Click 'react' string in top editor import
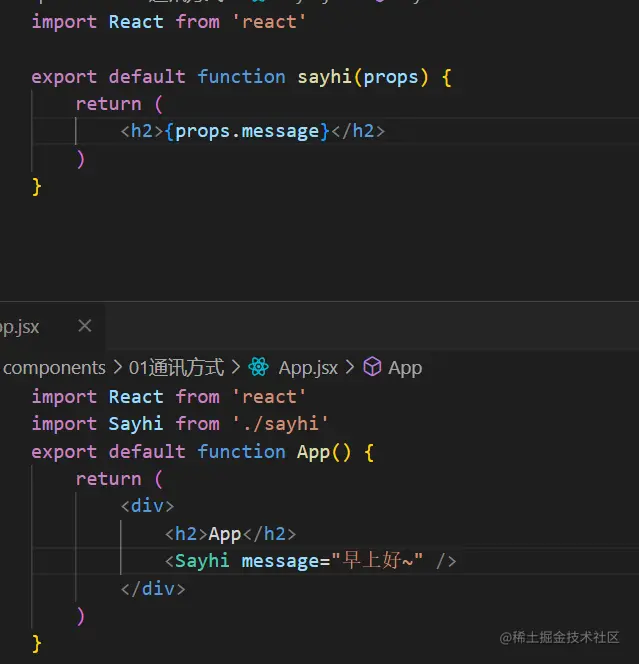 [x=269, y=22]
